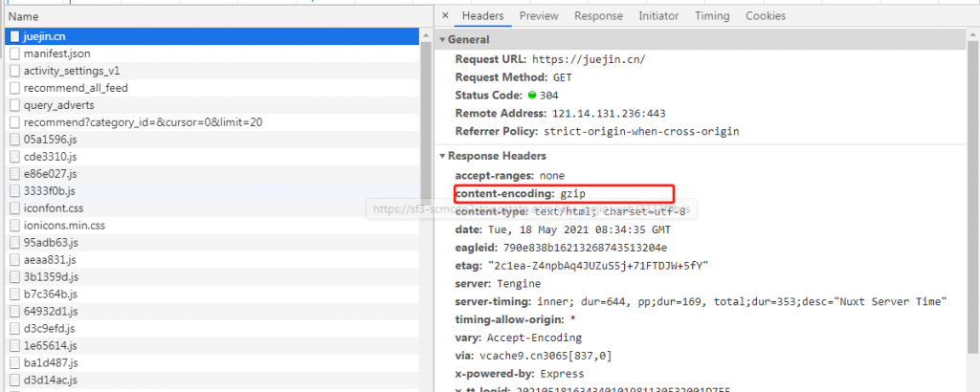
Task: Click the Status Code 304 value
Action: pyautogui.click(x=549, y=96)
